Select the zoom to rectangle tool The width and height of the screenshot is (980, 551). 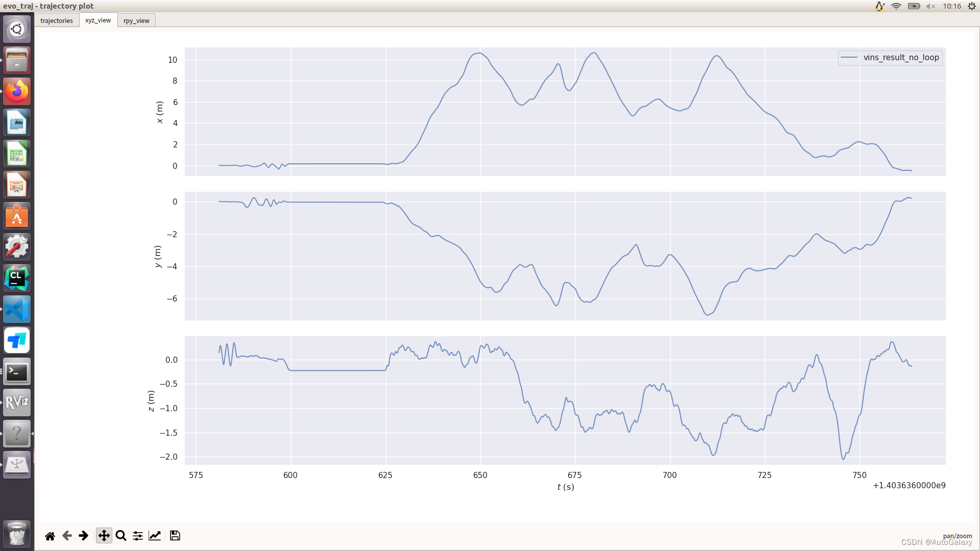point(121,536)
